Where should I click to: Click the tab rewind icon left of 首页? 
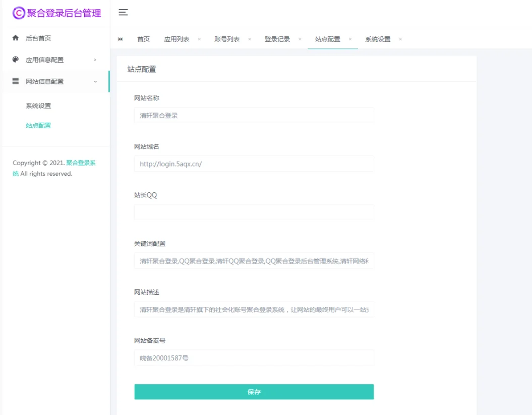click(x=121, y=38)
